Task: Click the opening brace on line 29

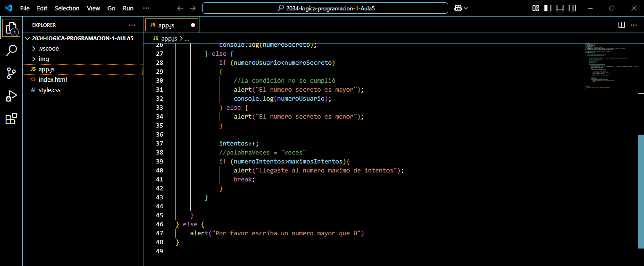Action: pyautogui.click(x=221, y=71)
